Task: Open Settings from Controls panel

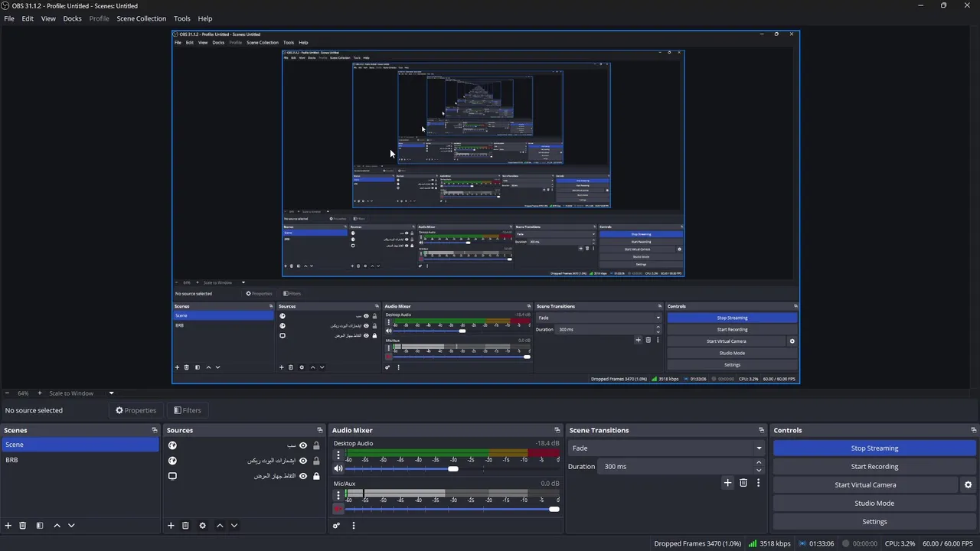Action: point(874,522)
